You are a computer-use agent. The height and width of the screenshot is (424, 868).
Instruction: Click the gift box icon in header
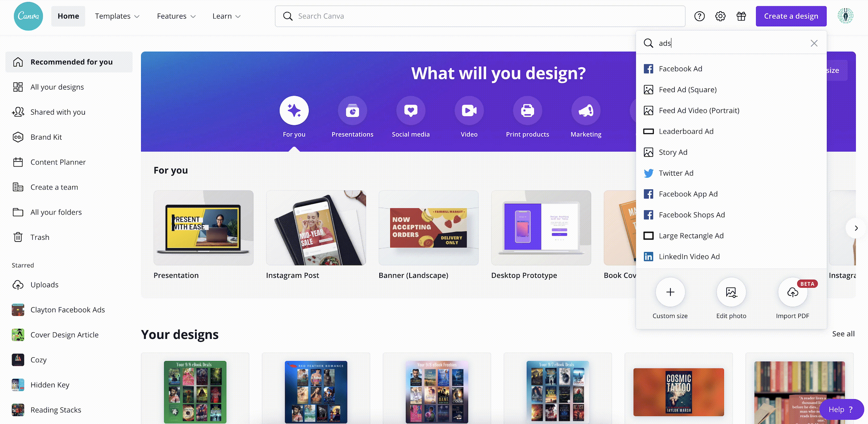[x=741, y=16]
